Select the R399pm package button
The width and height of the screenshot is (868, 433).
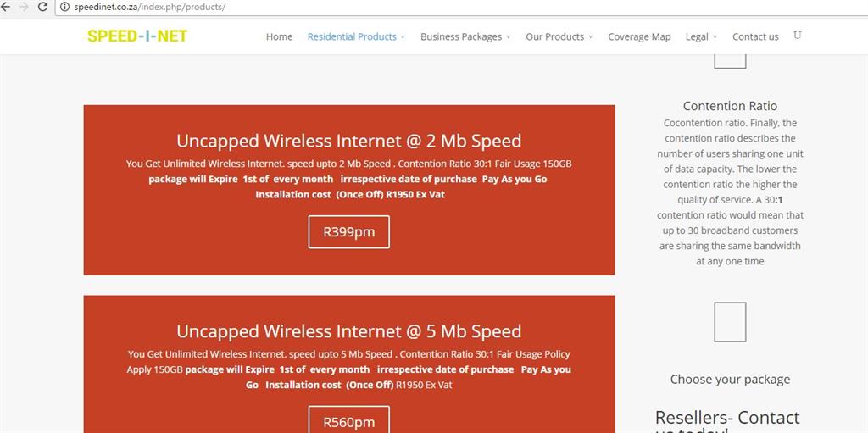click(348, 232)
